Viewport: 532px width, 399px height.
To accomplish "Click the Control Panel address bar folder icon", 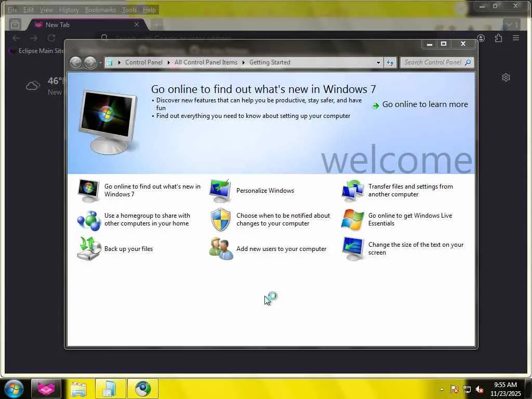I will click(x=109, y=62).
